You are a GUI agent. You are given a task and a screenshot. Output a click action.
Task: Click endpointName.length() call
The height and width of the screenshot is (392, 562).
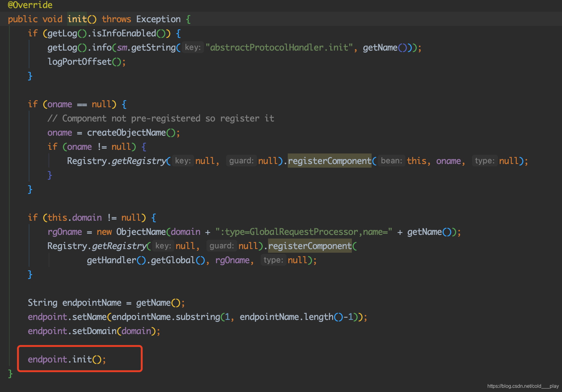(x=291, y=317)
